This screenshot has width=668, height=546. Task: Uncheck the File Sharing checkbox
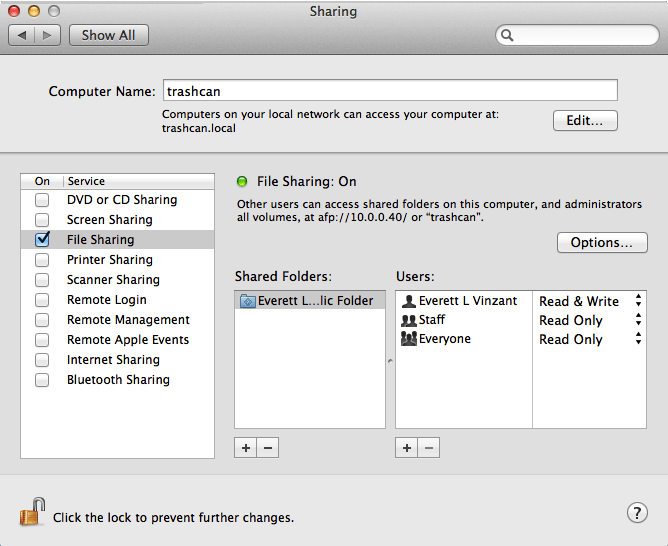[42, 240]
